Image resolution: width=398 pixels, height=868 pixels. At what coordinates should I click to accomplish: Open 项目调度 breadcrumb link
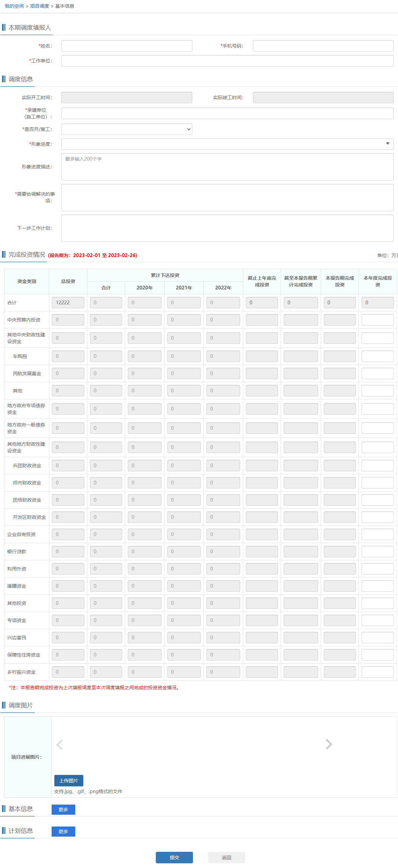point(39,6)
